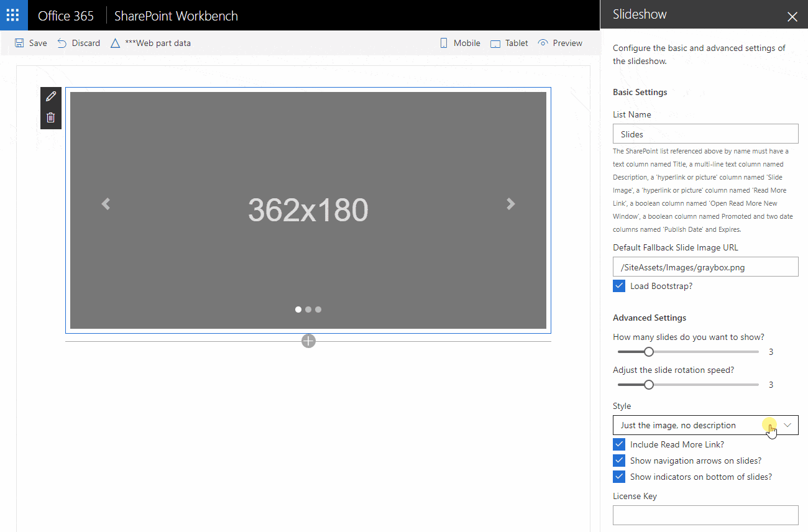Image resolution: width=808 pixels, height=532 pixels.
Task: Advance to next slide with right arrow
Action: click(x=510, y=204)
